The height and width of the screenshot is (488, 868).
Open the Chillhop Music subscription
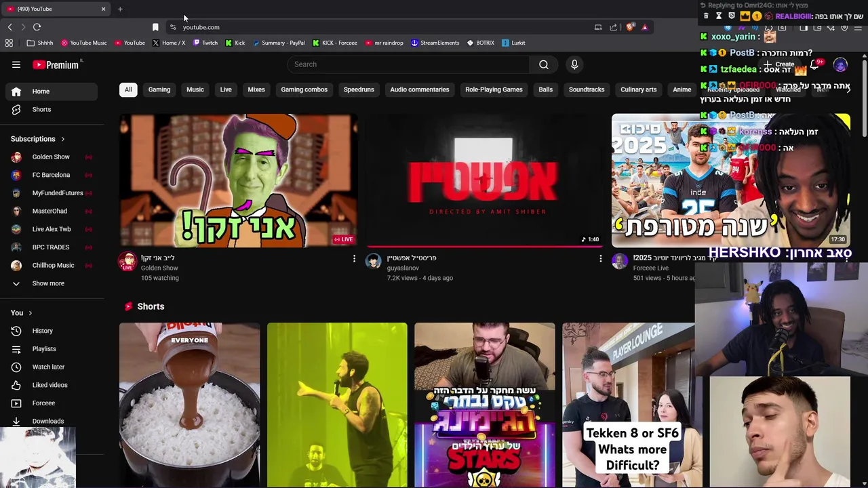(x=52, y=265)
